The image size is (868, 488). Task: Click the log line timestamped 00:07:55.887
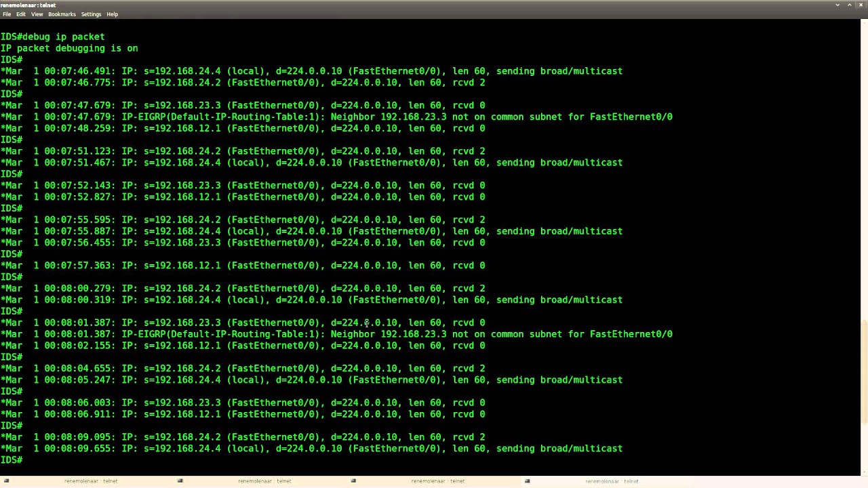311,231
